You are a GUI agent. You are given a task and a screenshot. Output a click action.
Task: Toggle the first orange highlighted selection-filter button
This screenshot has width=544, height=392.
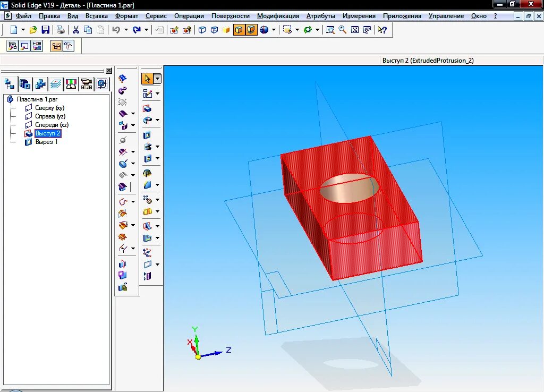[x=56, y=46]
